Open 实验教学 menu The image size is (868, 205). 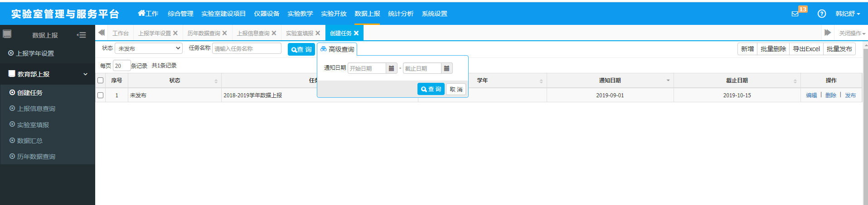point(300,14)
